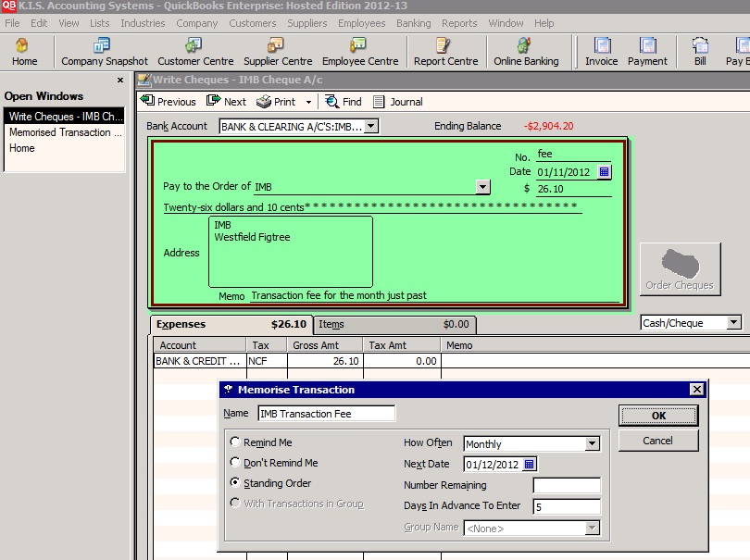Click the Next Date field
This screenshot has width=750, height=560.
coord(493,465)
